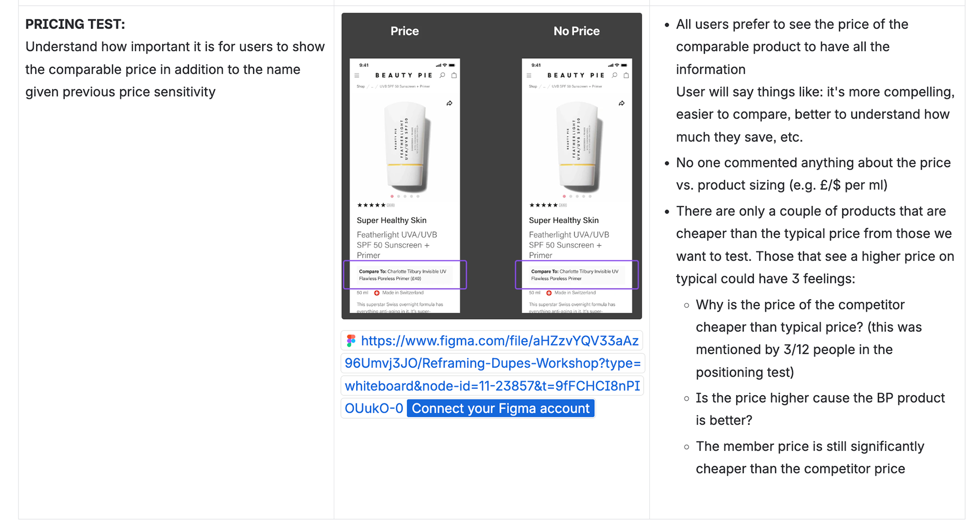Click hamburger menu icon in No Price mockup
980x529 pixels.
click(x=529, y=76)
